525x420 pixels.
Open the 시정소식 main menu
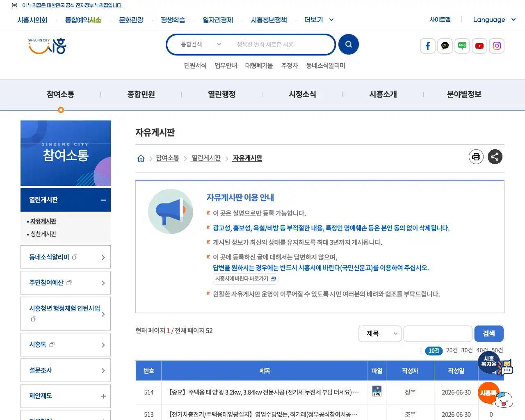tap(302, 94)
